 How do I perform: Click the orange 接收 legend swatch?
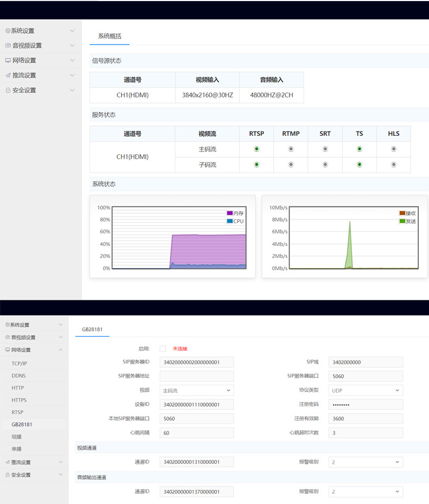tap(402, 213)
